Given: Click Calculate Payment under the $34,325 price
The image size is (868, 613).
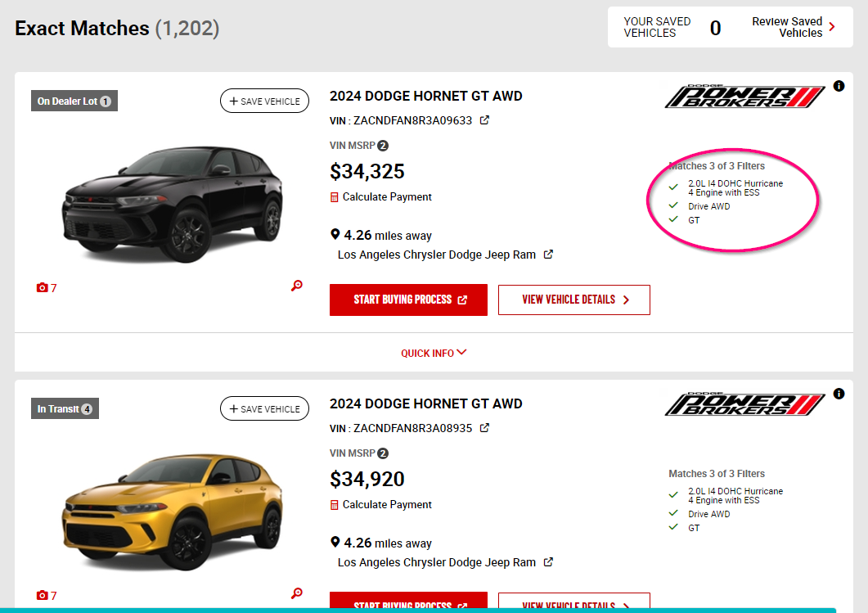Looking at the screenshot, I should coord(387,197).
